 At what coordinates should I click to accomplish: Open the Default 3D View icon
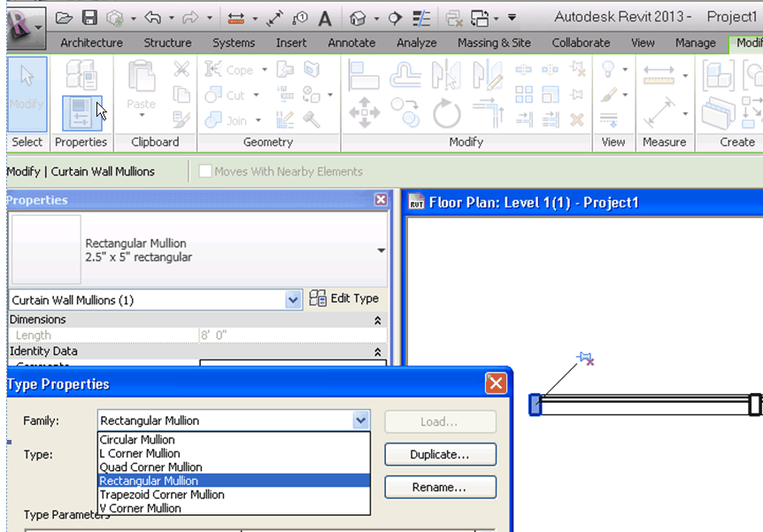358,19
